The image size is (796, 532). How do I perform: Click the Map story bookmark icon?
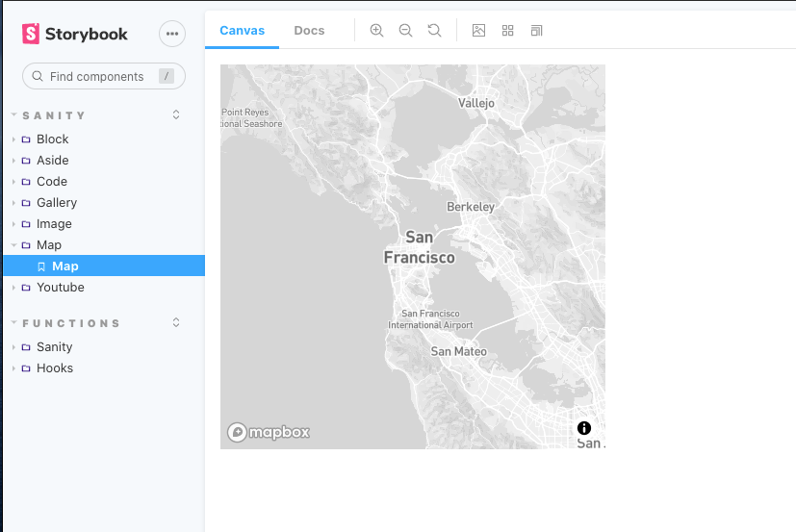click(x=41, y=266)
